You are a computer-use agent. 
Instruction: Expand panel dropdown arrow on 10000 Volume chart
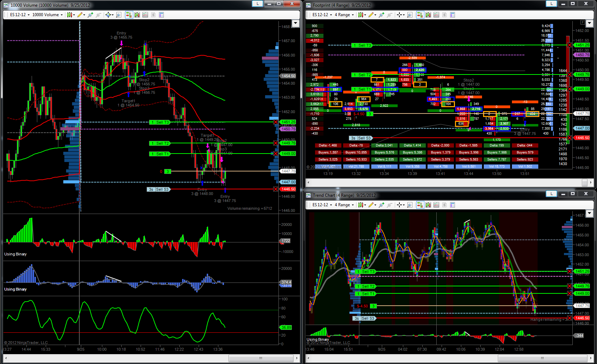[296, 23]
